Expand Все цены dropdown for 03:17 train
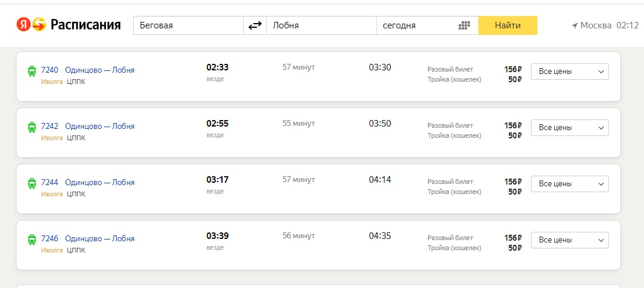The height and width of the screenshot is (288, 644). click(569, 184)
